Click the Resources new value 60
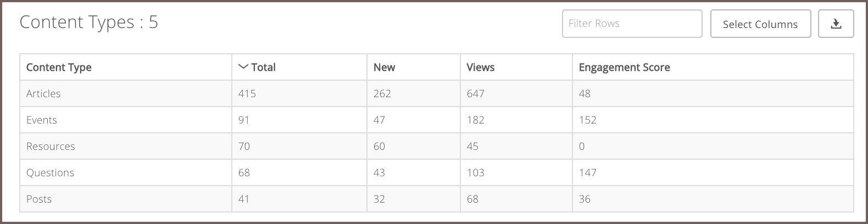The height and width of the screenshot is (224, 868). 379,146
